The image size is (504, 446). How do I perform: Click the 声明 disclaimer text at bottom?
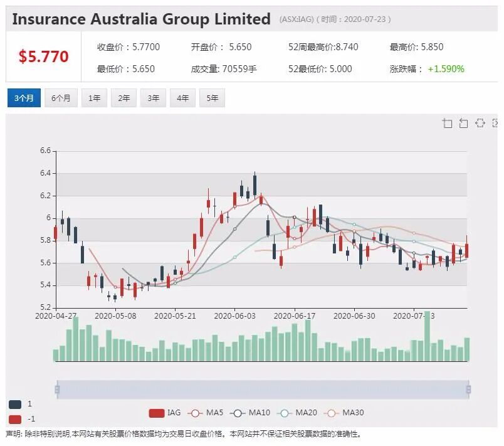tap(184, 434)
